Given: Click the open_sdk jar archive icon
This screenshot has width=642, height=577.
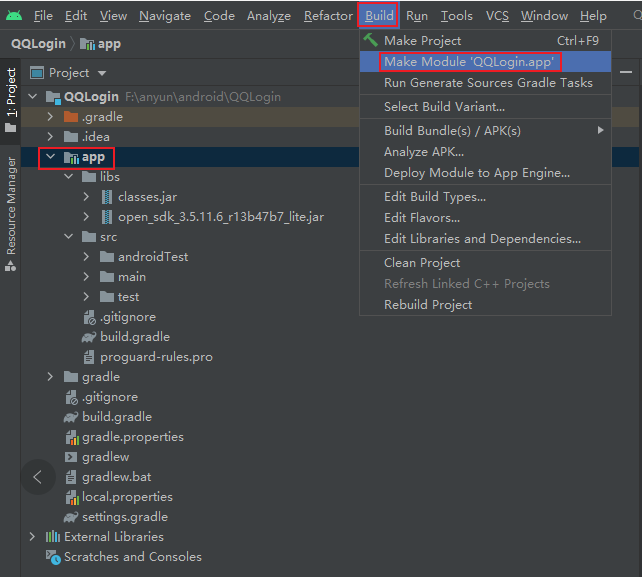Looking at the screenshot, I should pos(106,217).
